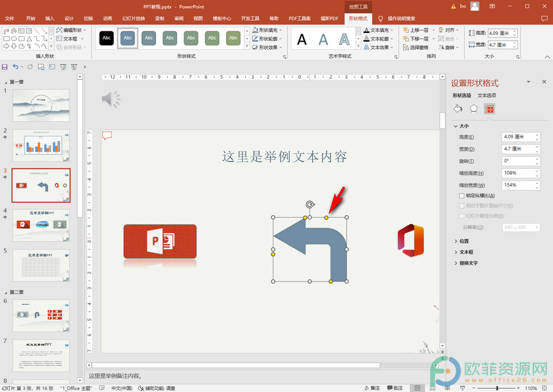Switch to 幻灯片放映 ribbon tab
Screen dimensions: 553x392
click(134, 18)
